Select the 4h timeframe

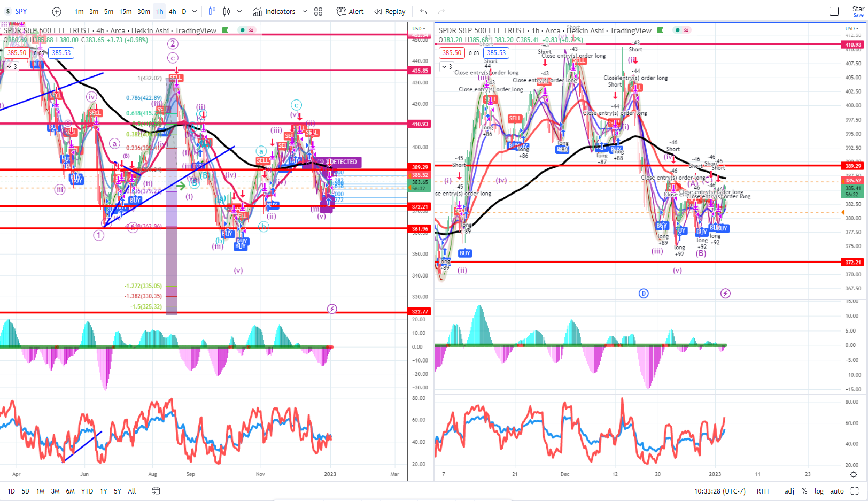[172, 11]
